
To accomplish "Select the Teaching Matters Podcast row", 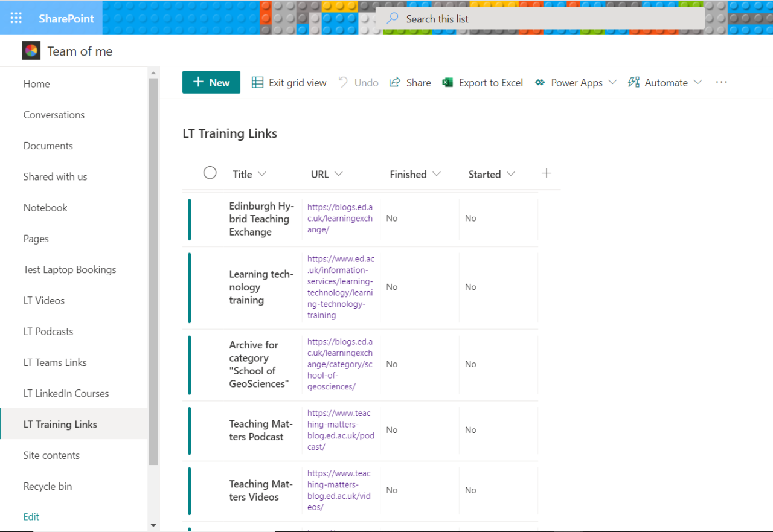I will (x=210, y=430).
